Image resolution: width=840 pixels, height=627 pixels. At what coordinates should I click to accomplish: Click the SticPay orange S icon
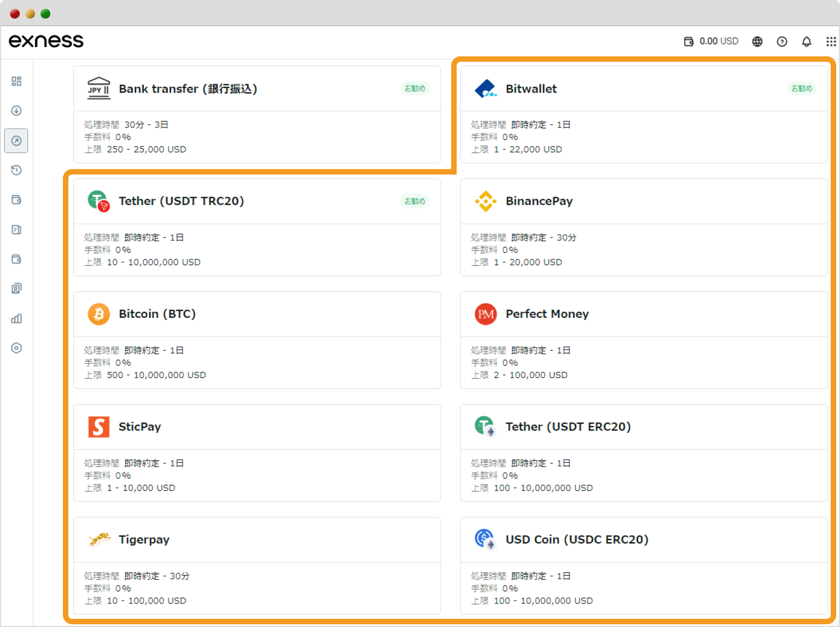tap(98, 427)
